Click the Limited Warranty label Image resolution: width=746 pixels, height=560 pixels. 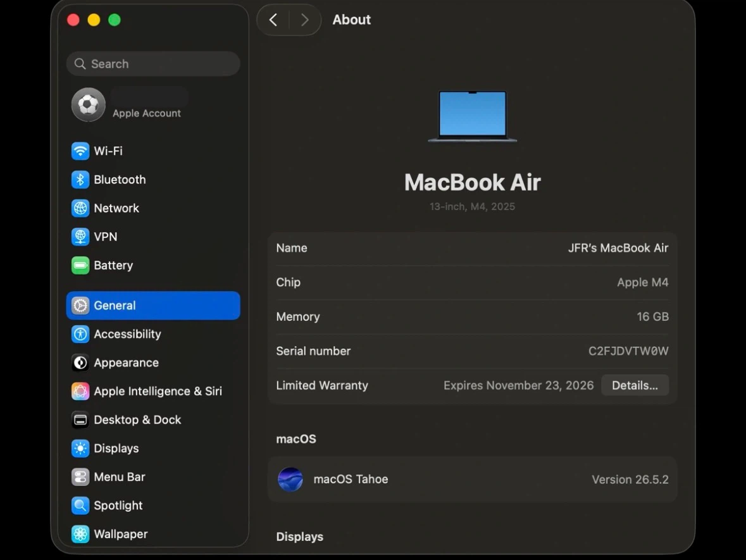point(322,385)
